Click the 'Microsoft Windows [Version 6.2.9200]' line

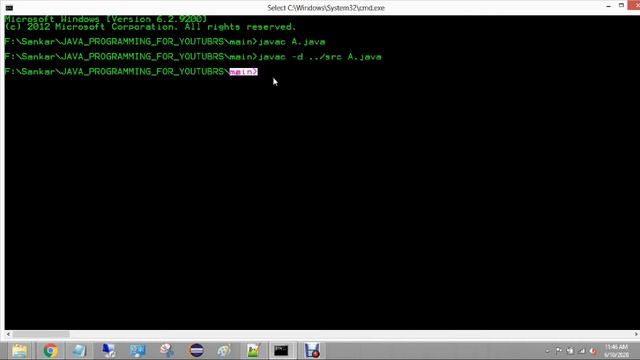click(x=106, y=19)
